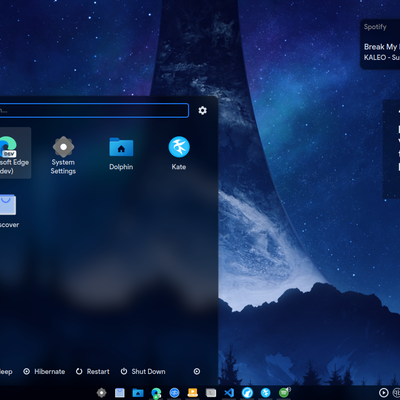Open Discover from the launcher grid

click(x=8, y=210)
